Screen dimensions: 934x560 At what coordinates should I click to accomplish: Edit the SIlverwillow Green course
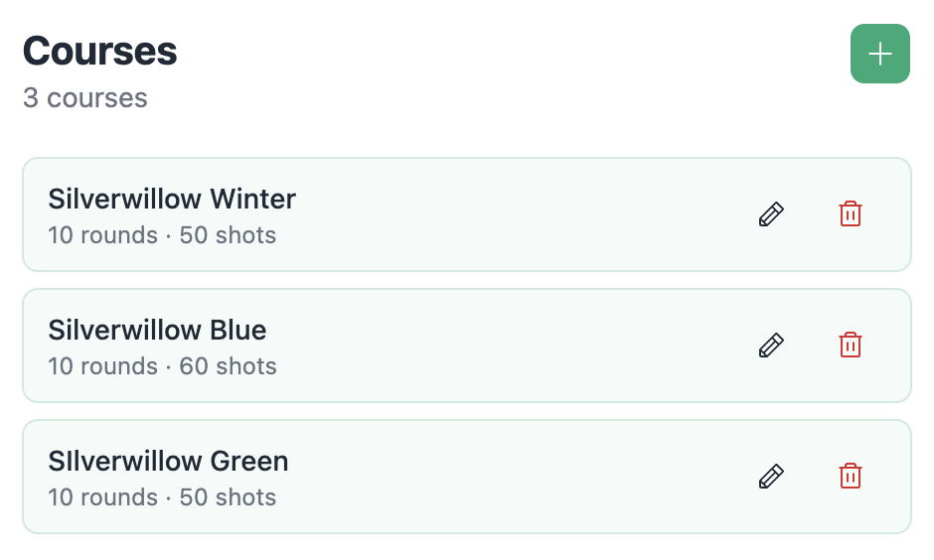coord(771,477)
